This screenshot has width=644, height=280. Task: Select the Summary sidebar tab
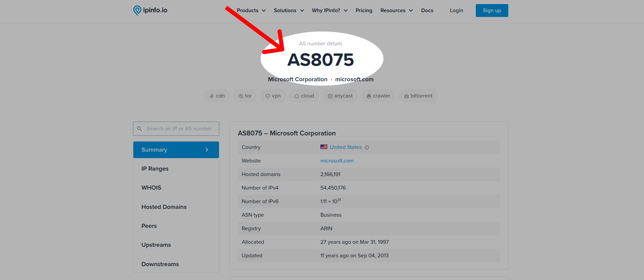click(x=176, y=150)
